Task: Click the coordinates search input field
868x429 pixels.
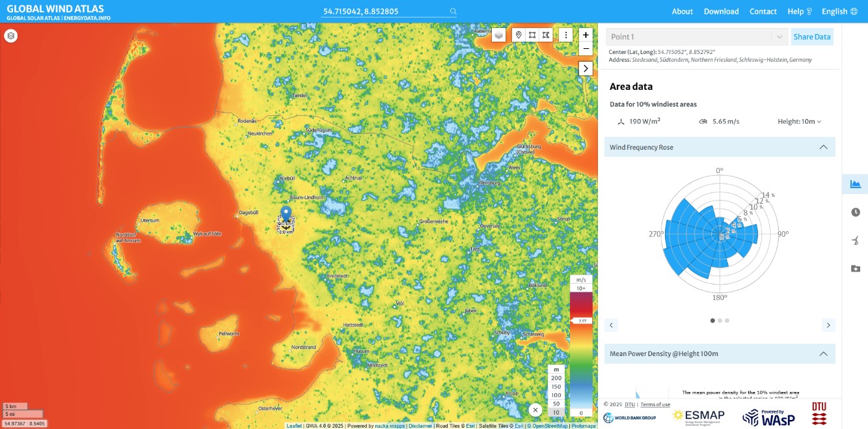Action: pos(384,11)
